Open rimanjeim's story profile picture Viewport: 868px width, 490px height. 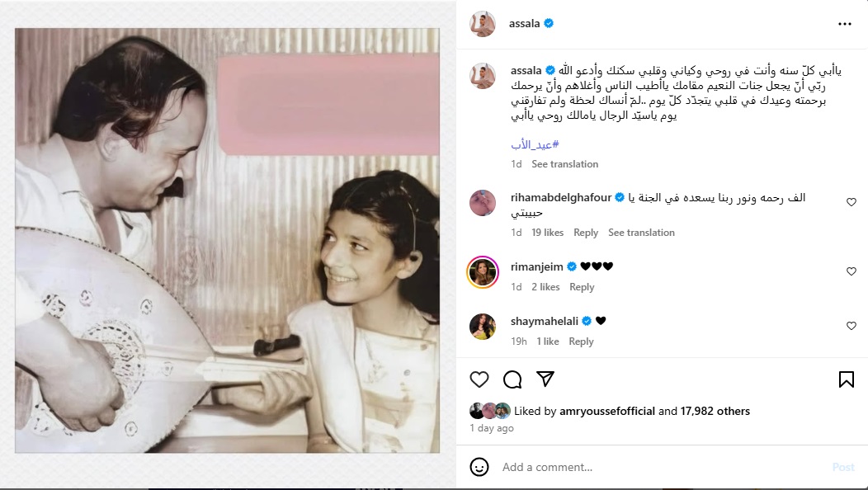(x=483, y=272)
